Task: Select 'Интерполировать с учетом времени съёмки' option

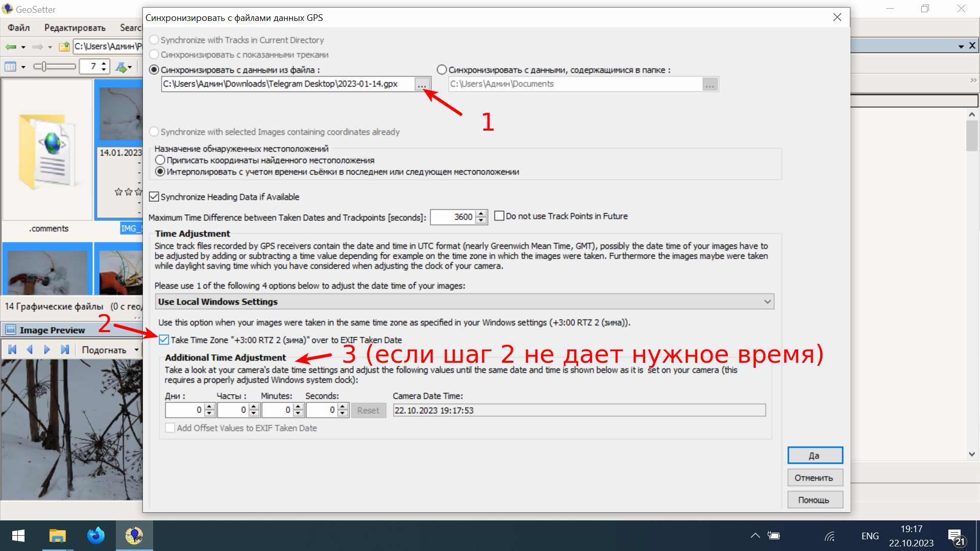Action: click(x=160, y=172)
